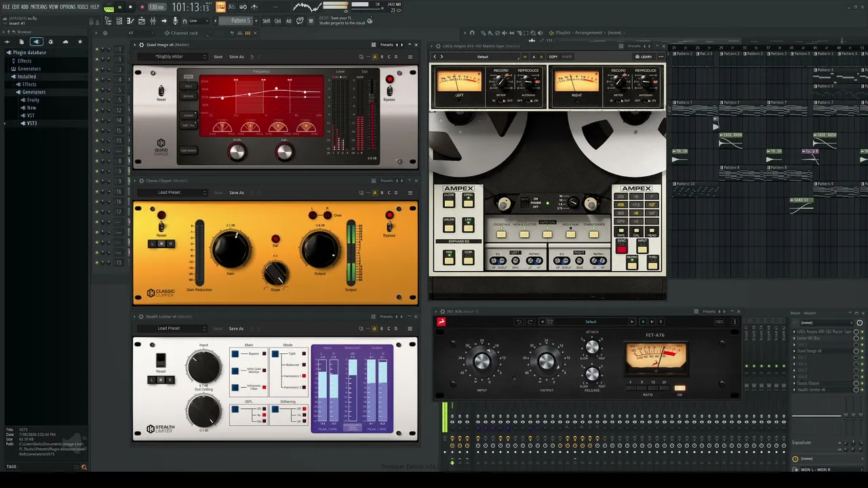Viewport: 868px width, 488px height.
Task: Toggle the Bypass checkbox in Stealth Limiter Main
Action: click(x=235, y=354)
